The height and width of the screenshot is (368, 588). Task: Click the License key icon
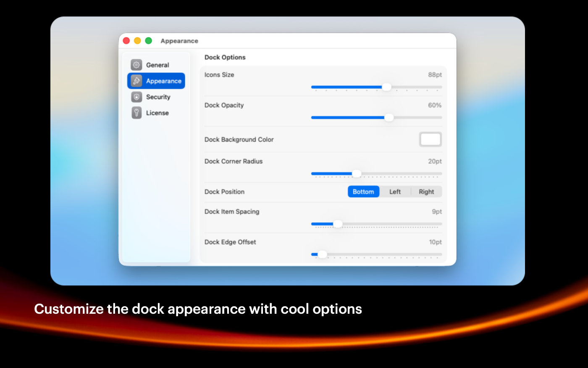(x=136, y=113)
